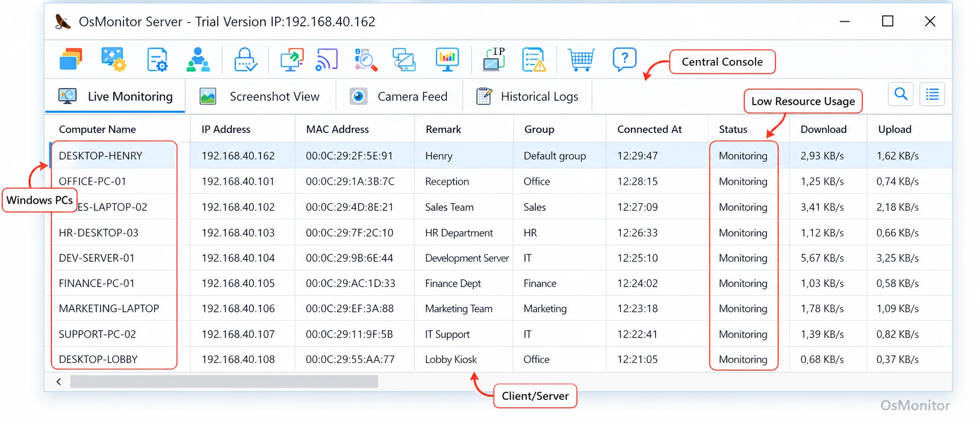Open the checklist with warning alert icon
The image size is (980, 422).
(x=534, y=59)
